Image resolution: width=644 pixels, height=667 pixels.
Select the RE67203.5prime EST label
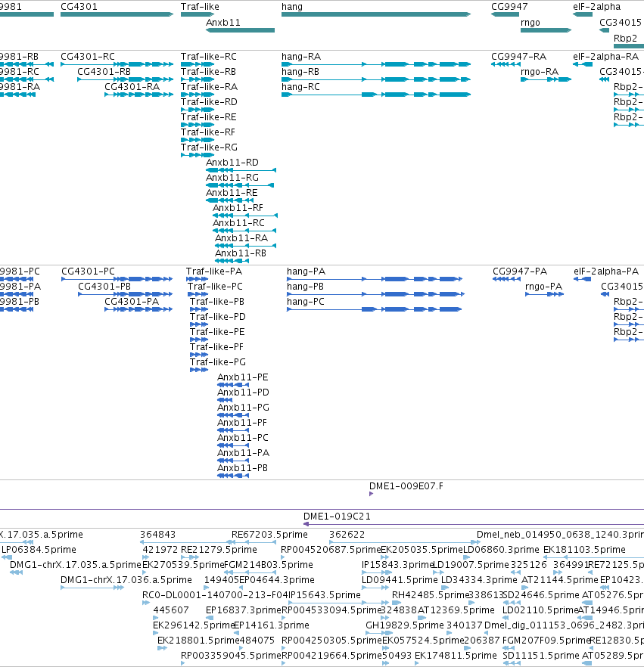(269, 535)
